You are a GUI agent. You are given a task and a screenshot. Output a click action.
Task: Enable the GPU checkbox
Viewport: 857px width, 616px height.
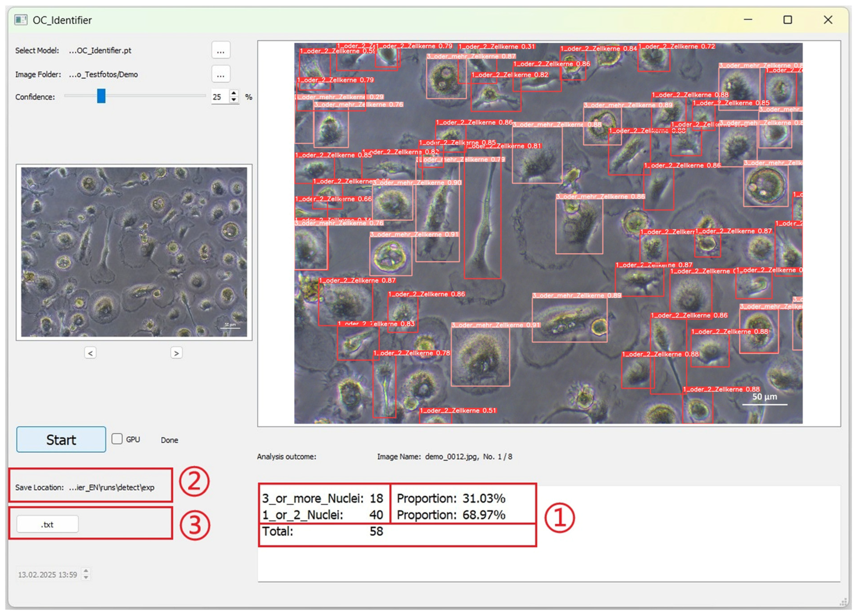pyautogui.click(x=117, y=439)
